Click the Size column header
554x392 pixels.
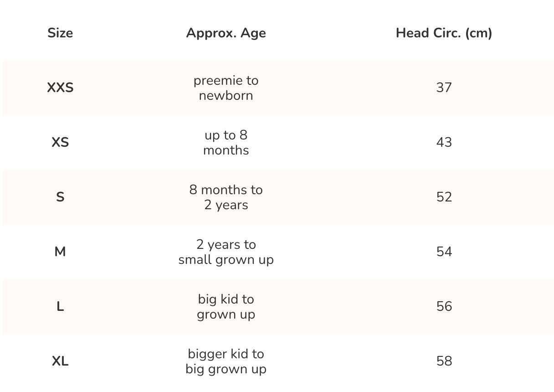tap(60, 33)
